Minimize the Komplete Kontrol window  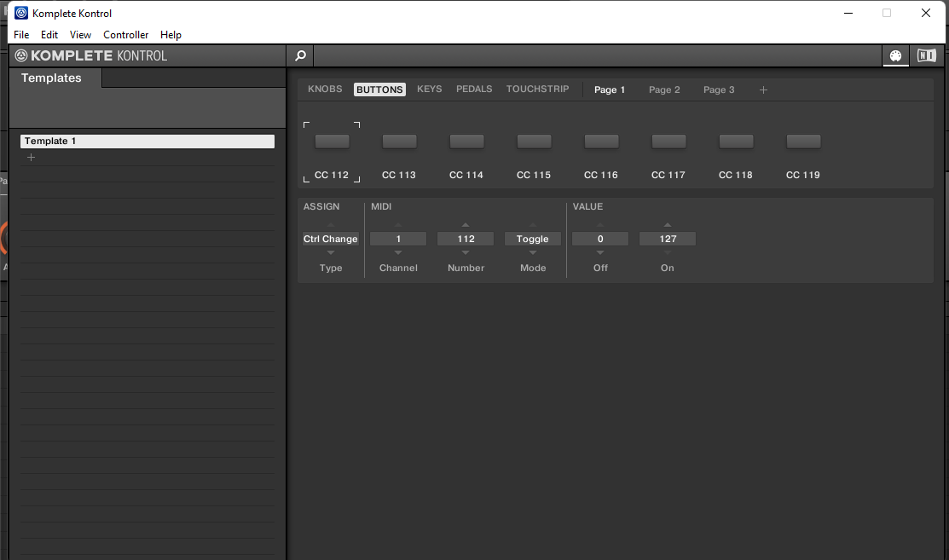[848, 13]
